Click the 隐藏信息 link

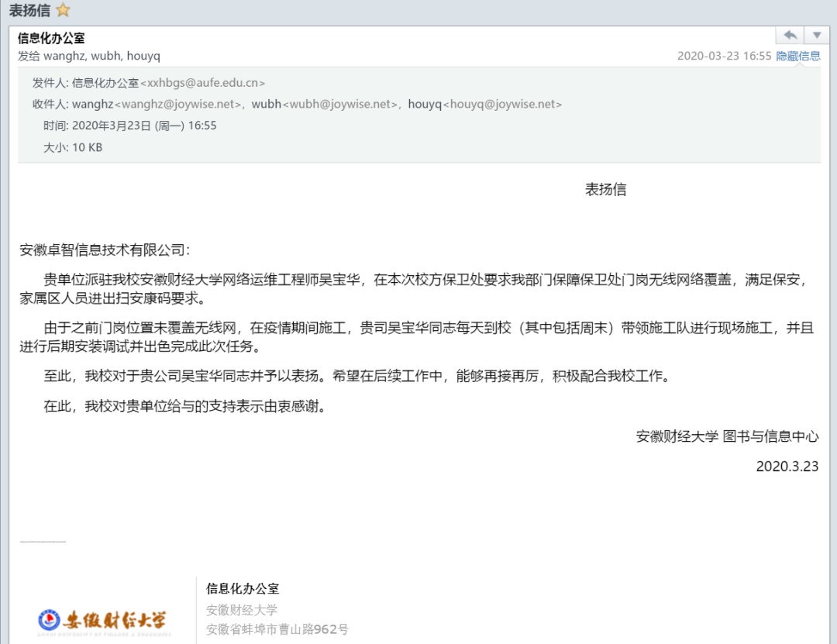[798, 56]
